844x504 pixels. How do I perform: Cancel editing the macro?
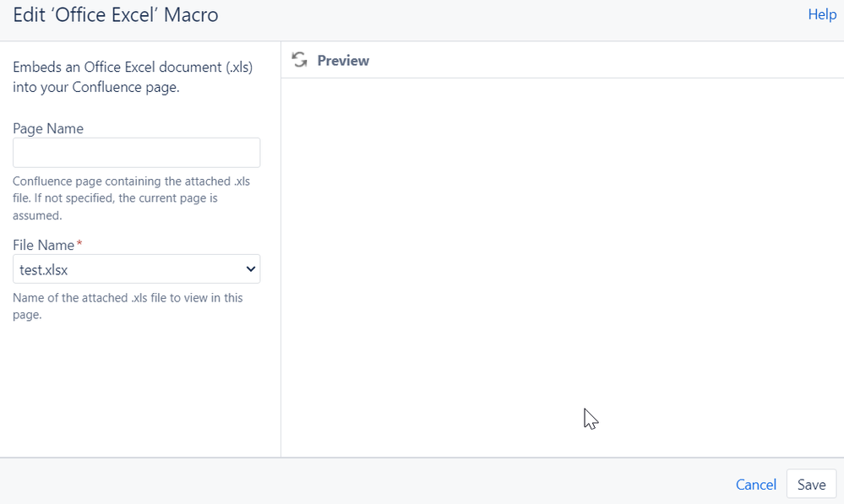point(756,485)
